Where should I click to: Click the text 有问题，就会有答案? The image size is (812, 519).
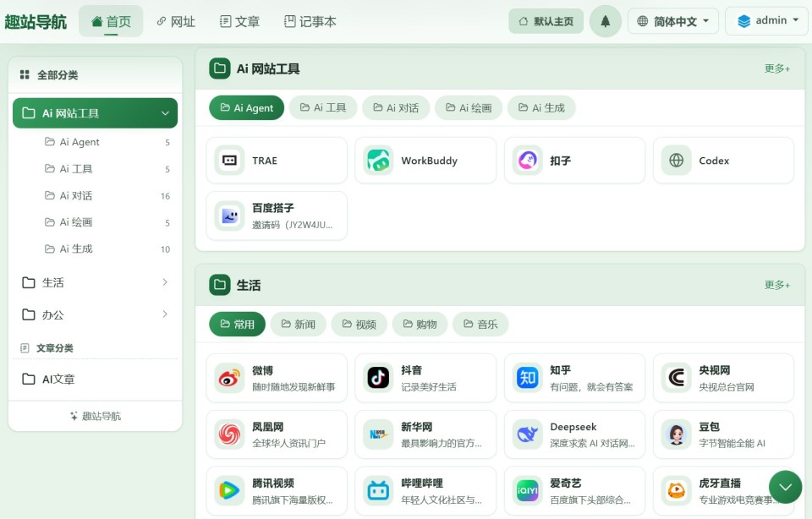(591, 386)
